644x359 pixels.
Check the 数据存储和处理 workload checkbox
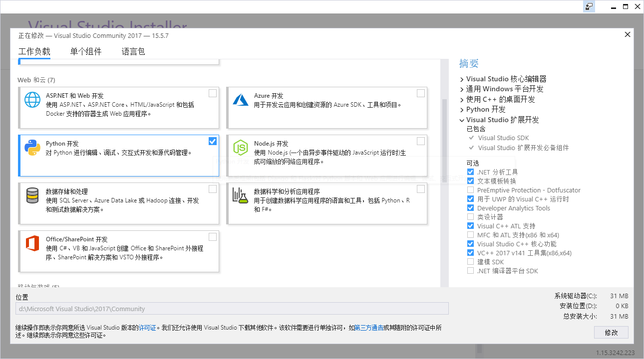click(x=213, y=189)
